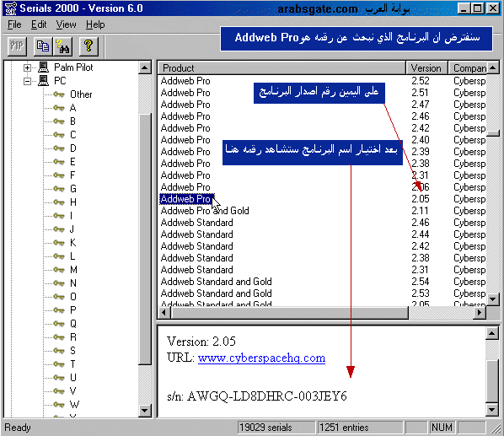Select the tree letter U
Screen dimensions: 504x436
click(x=73, y=378)
